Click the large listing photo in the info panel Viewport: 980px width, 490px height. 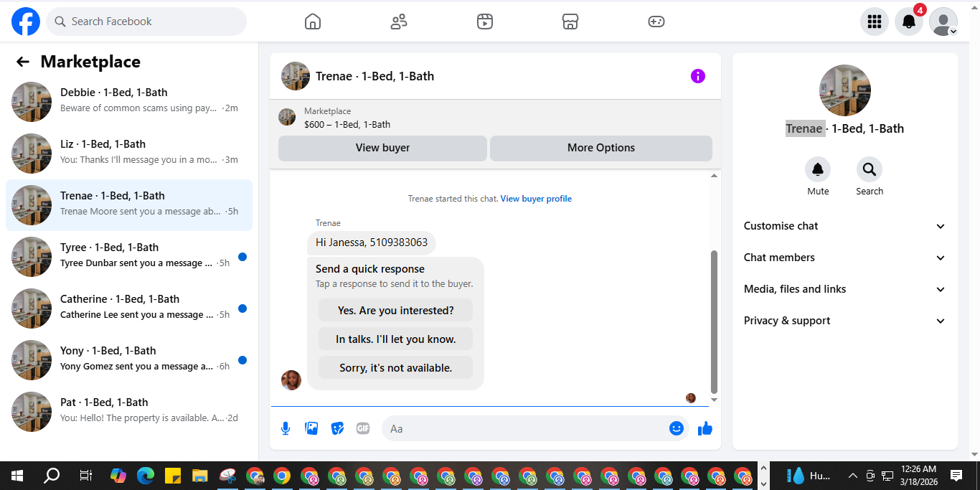845,90
